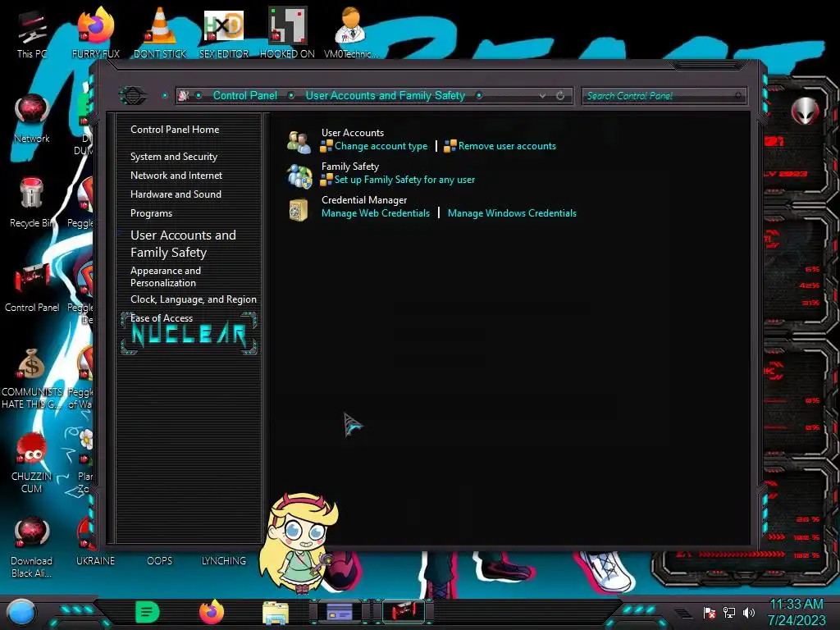The image size is (840, 630).
Task: Click the User Accounts heading
Action: click(x=353, y=132)
